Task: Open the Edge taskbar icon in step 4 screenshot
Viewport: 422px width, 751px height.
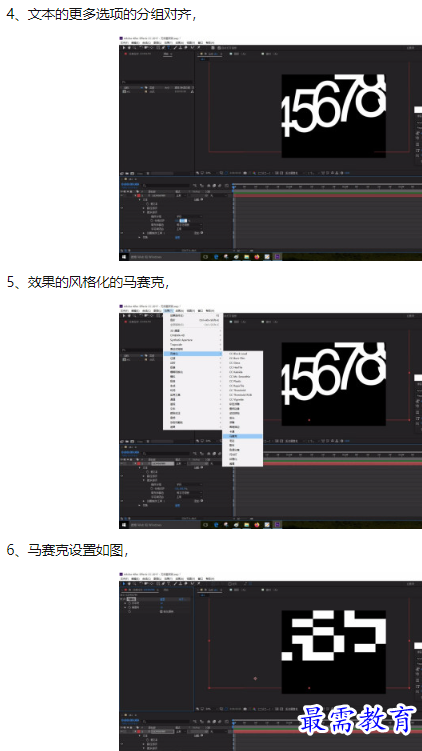Action: tap(216, 257)
